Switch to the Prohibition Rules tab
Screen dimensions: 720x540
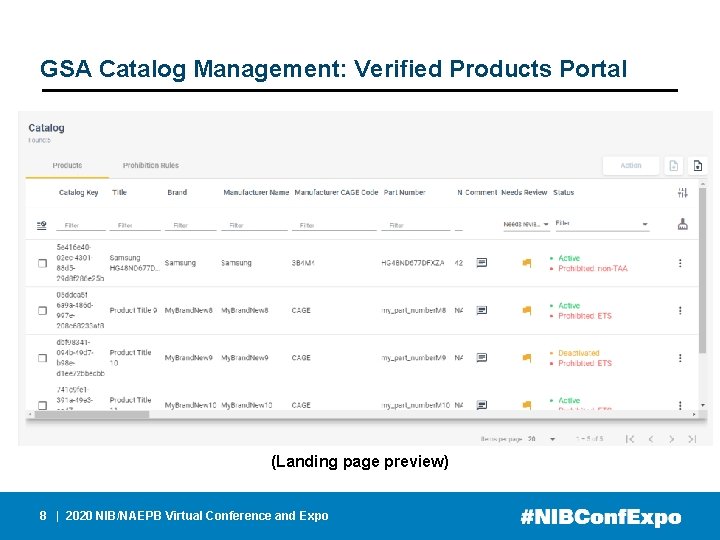151,165
